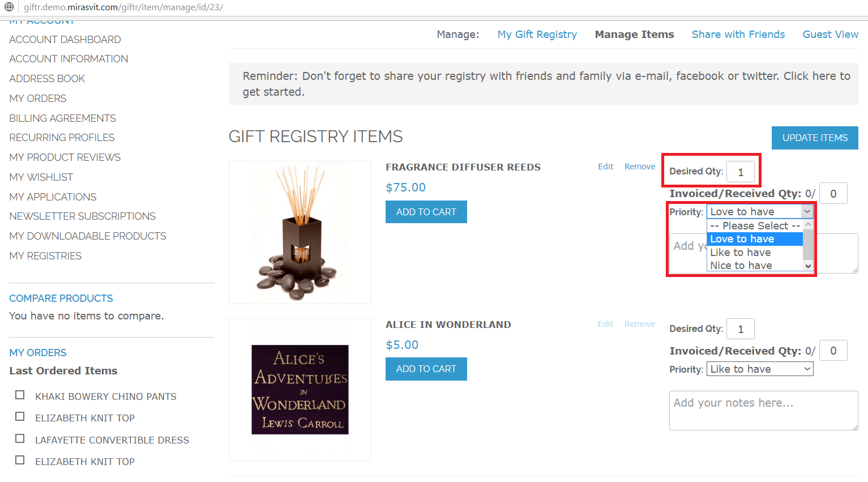Open the Alice in Wonderland book cover image
868x482 pixels.
click(x=300, y=390)
